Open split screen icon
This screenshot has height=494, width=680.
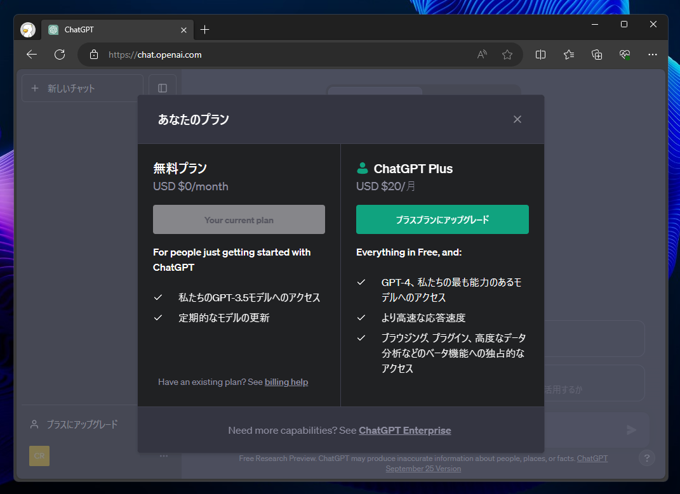click(x=540, y=55)
